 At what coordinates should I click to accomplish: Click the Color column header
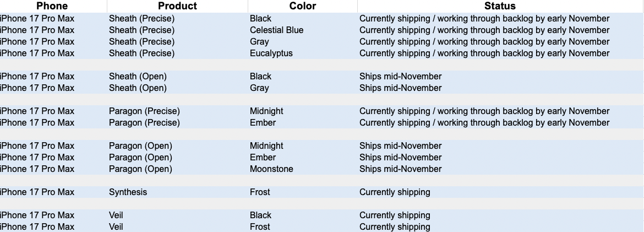point(302,6)
